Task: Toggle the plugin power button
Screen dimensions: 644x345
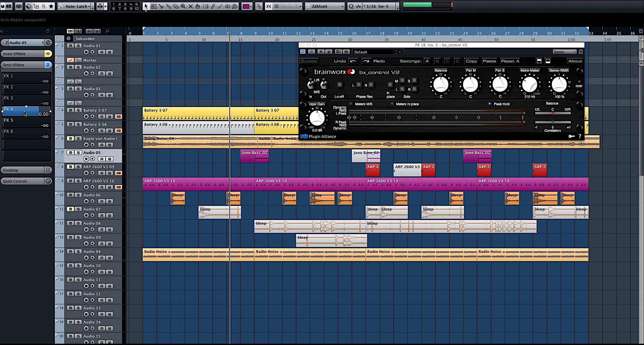Action: [303, 51]
